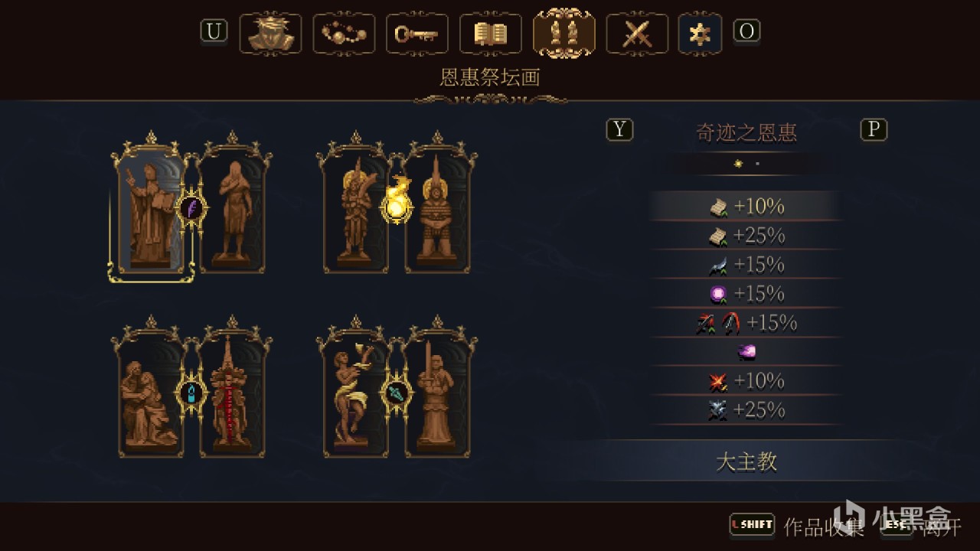The image size is (980, 551).
Task: Open the crossed swords tab
Action: coord(637,34)
